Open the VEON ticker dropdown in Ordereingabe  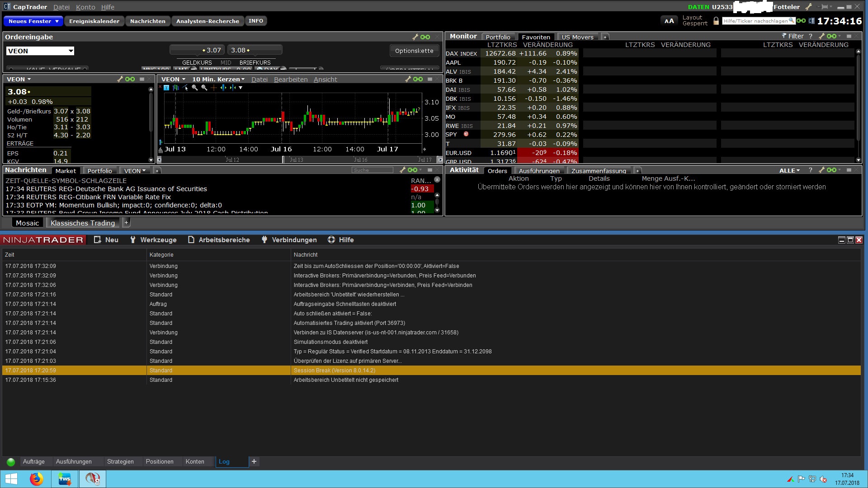pyautogui.click(x=71, y=51)
